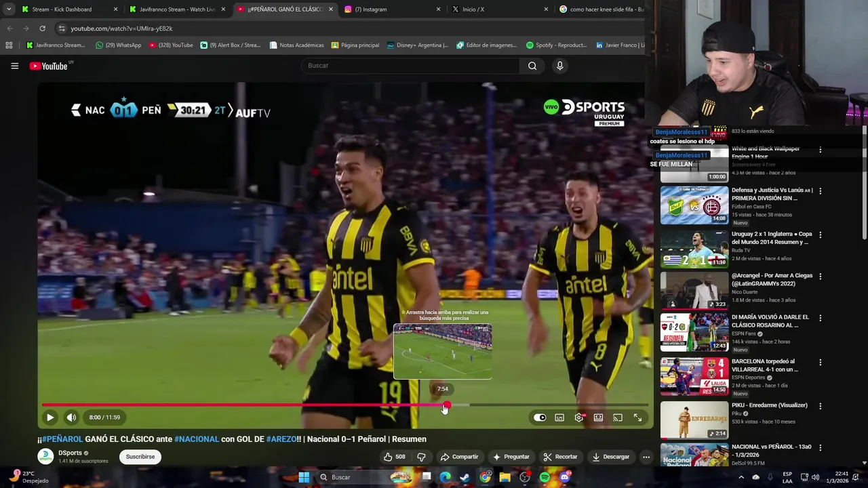Open options for Defensa y Justicia video
This screenshot has width=868, height=488.
(820, 191)
